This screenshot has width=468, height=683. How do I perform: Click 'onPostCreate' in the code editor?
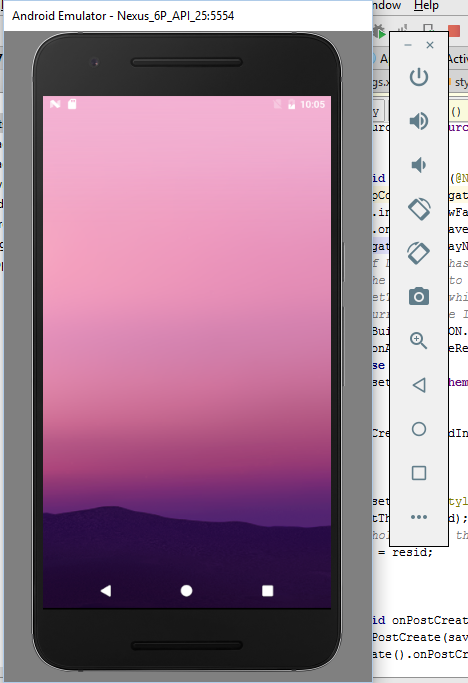click(429, 620)
